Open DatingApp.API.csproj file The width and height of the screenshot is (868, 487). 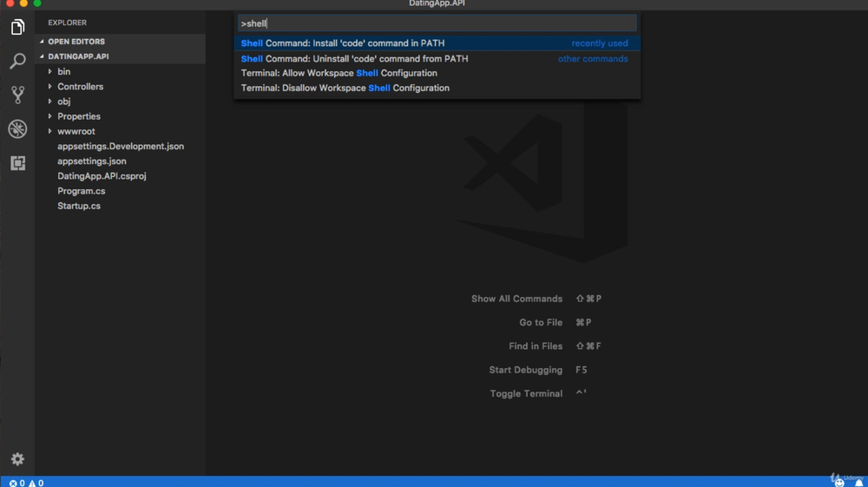(102, 176)
